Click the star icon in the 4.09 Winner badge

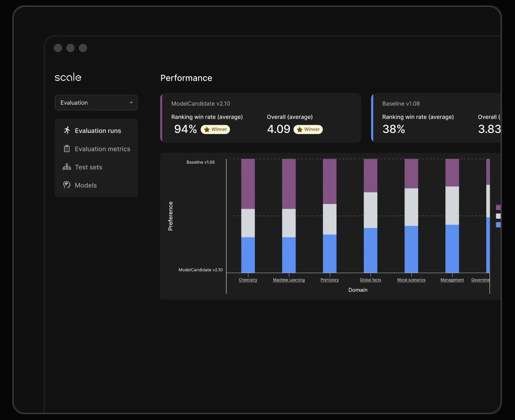tap(299, 130)
